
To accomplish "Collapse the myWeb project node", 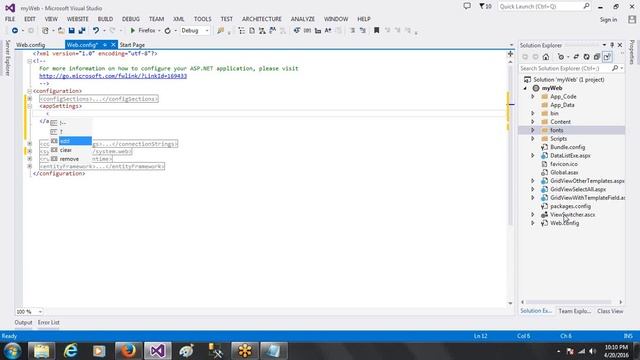I will tap(526, 88).
